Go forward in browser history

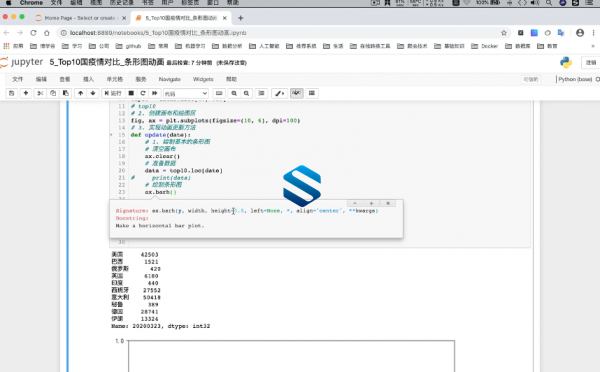pyautogui.click(x=20, y=33)
